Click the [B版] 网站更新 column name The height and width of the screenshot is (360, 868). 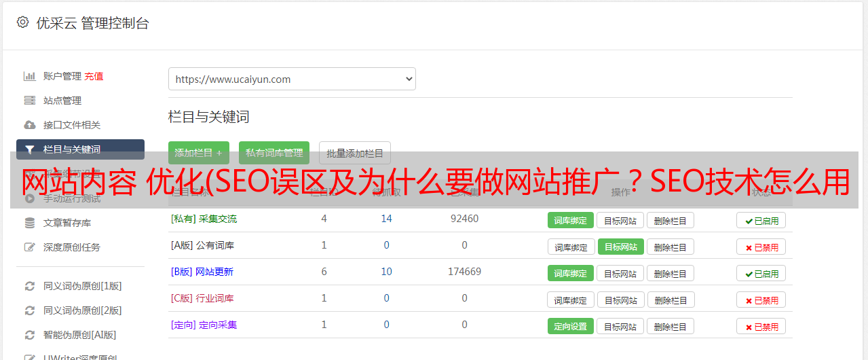pyautogui.click(x=202, y=272)
